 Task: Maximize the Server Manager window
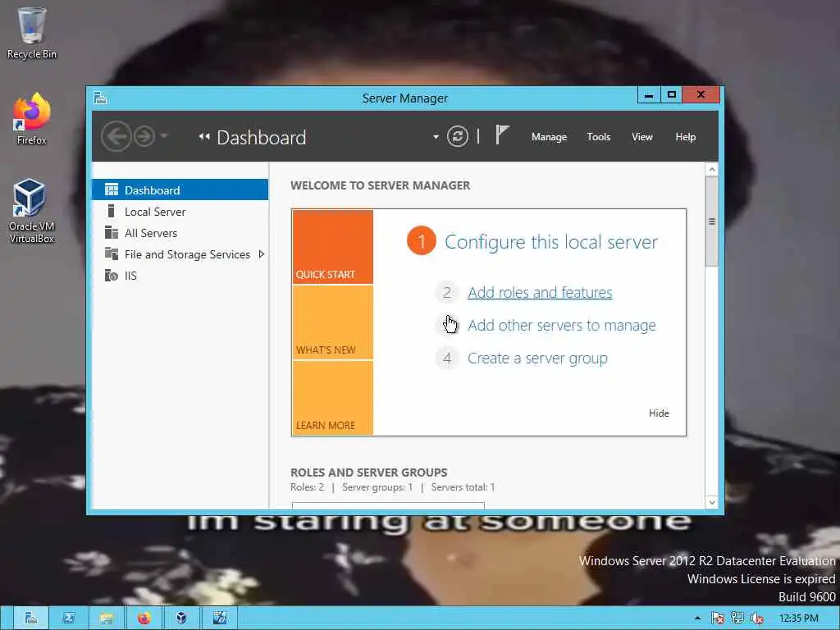point(671,95)
